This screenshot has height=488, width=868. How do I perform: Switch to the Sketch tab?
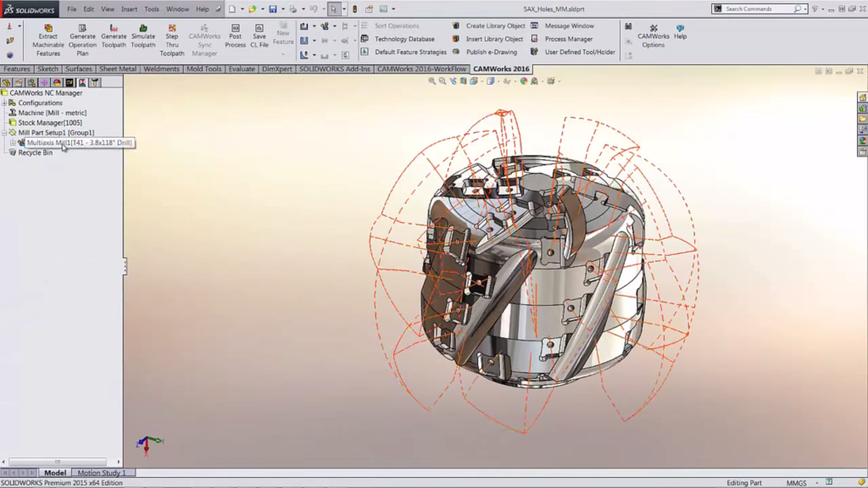[x=47, y=69]
